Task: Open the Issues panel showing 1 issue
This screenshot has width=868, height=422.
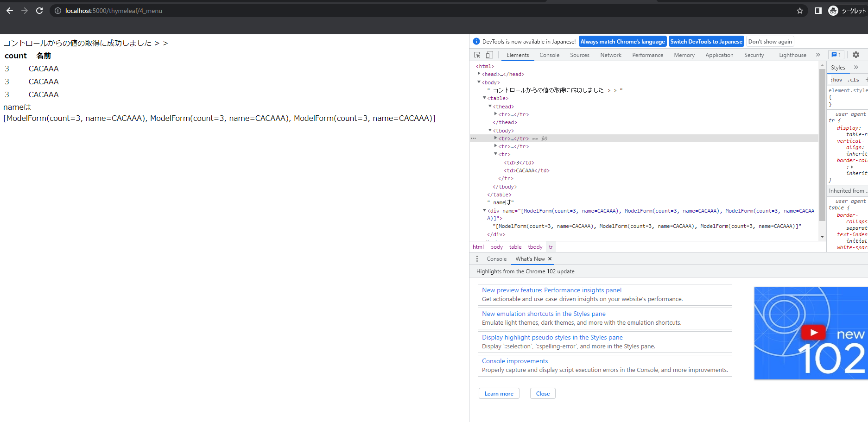Action: point(836,55)
